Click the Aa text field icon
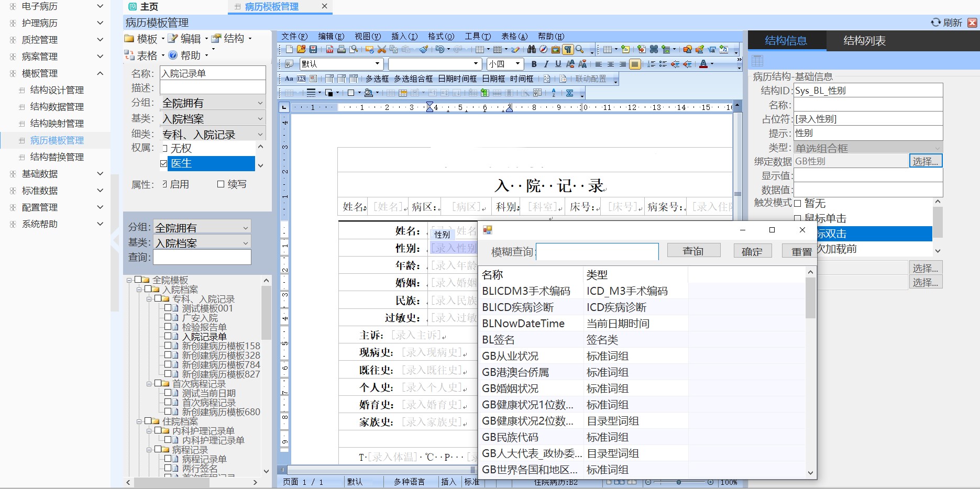Image resolution: width=980 pixels, height=489 pixels. (x=289, y=79)
